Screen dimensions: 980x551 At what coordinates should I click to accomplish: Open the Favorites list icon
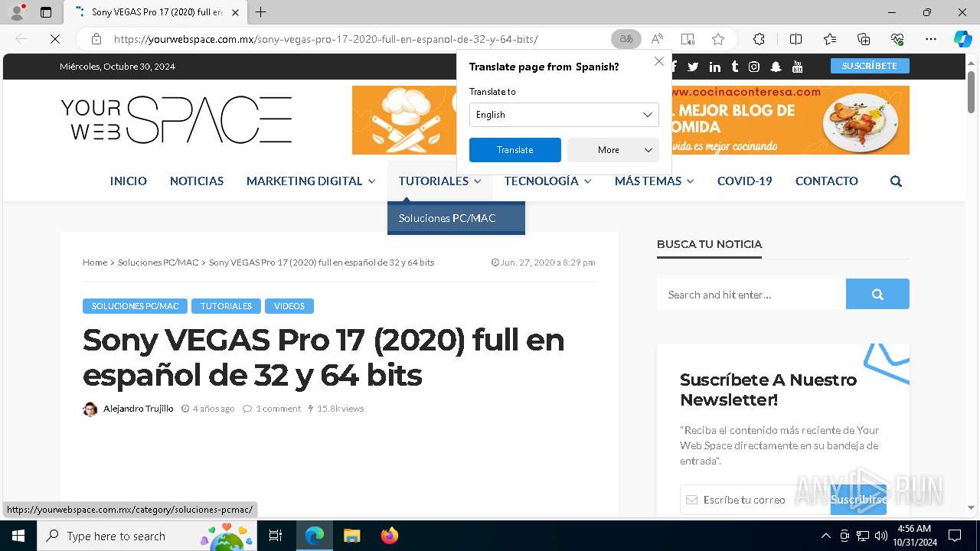[x=830, y=39]
